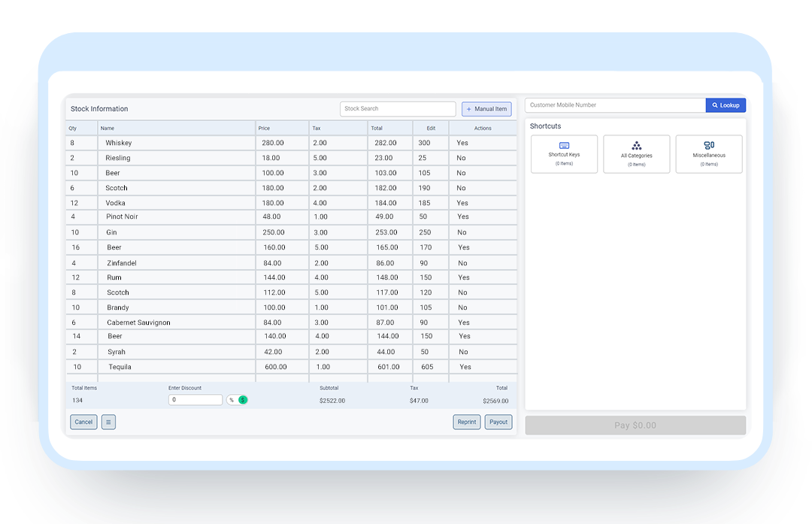Select the Rum row name

(114, 277)
